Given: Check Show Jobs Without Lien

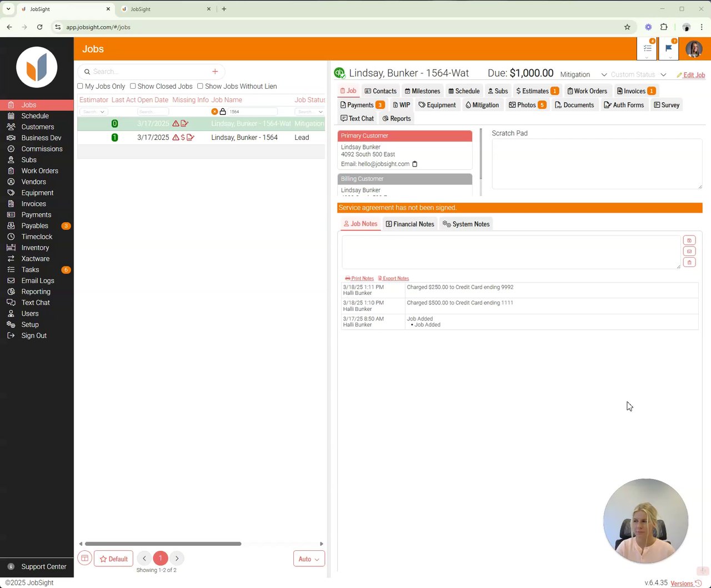Looking at the screenshot, I should (x=200, y=86).
